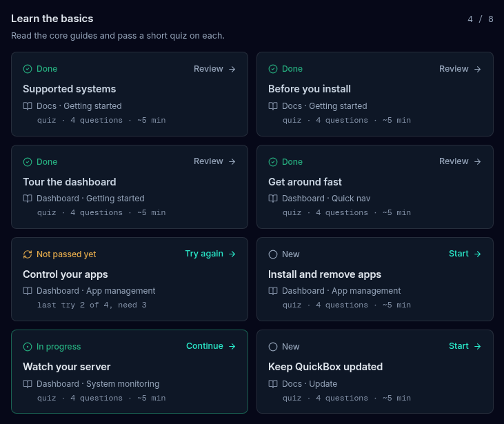Click the arrow icon beside Review on Before you install

point(478,69)
